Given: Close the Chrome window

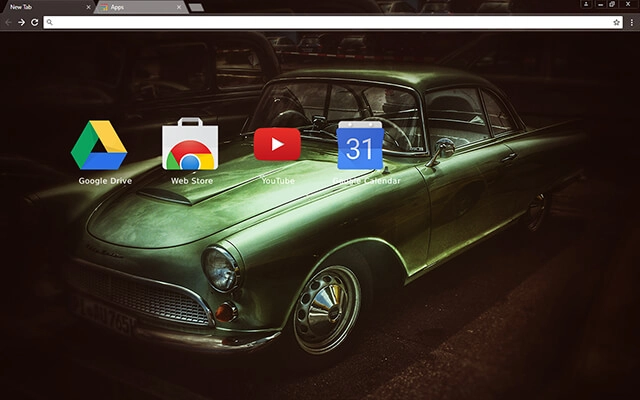Looking at the screenshot, I should coord(628,4).
